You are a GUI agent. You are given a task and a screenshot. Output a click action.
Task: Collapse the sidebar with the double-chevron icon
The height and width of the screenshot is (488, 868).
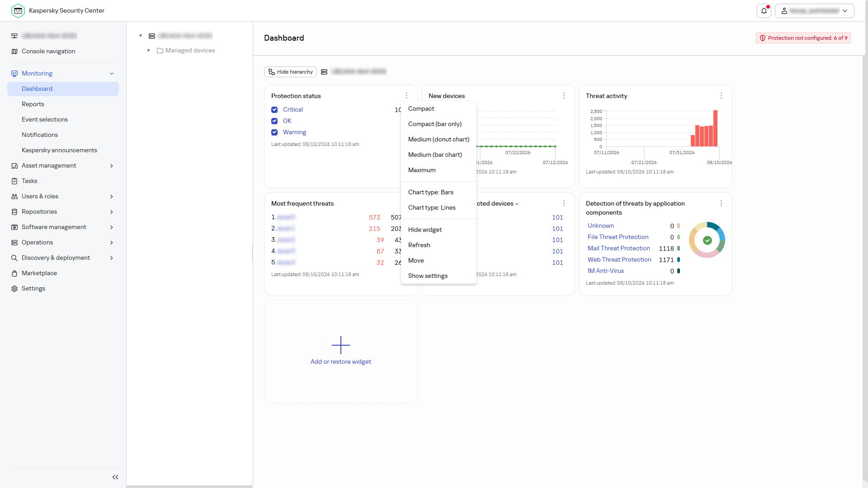[115, 477]
